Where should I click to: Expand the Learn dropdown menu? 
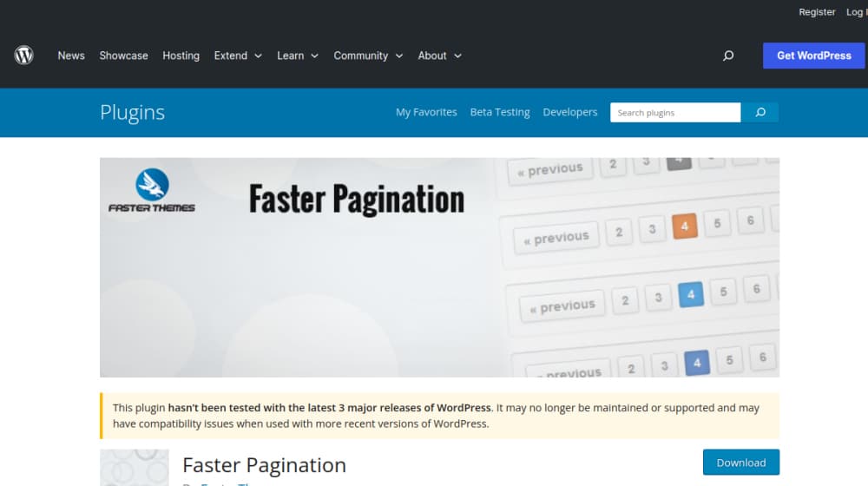[298, 56]
